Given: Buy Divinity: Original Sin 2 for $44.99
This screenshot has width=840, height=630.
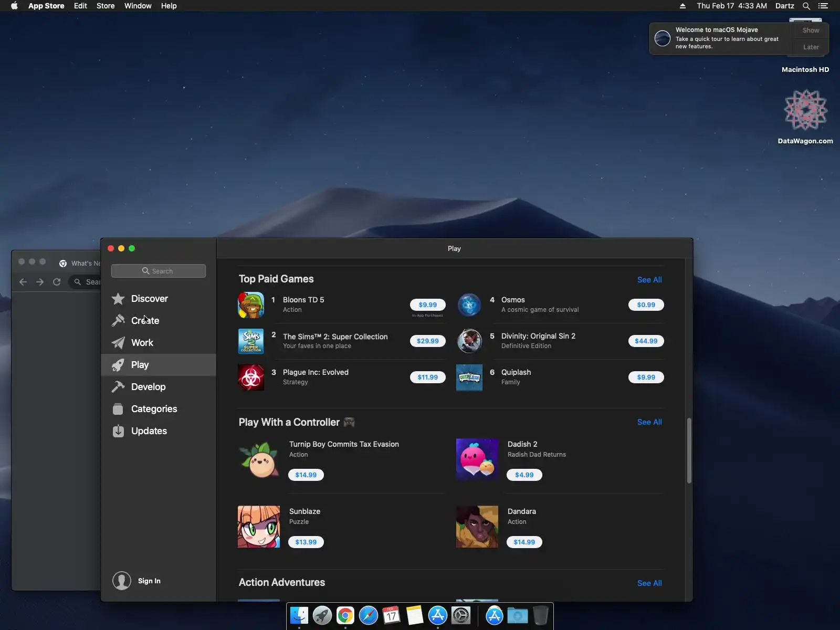Looking at the screenshot, I should point(646,341).
